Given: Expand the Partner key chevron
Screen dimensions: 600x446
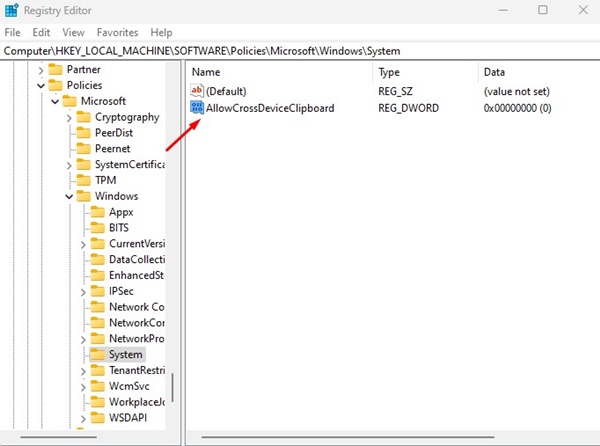Looking at the screenshot, I should click(x=41, y=70).
